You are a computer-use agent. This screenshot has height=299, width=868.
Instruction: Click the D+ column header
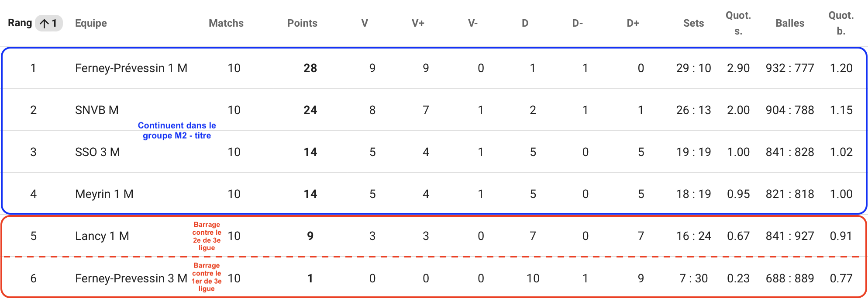click(x=633, y=23)
